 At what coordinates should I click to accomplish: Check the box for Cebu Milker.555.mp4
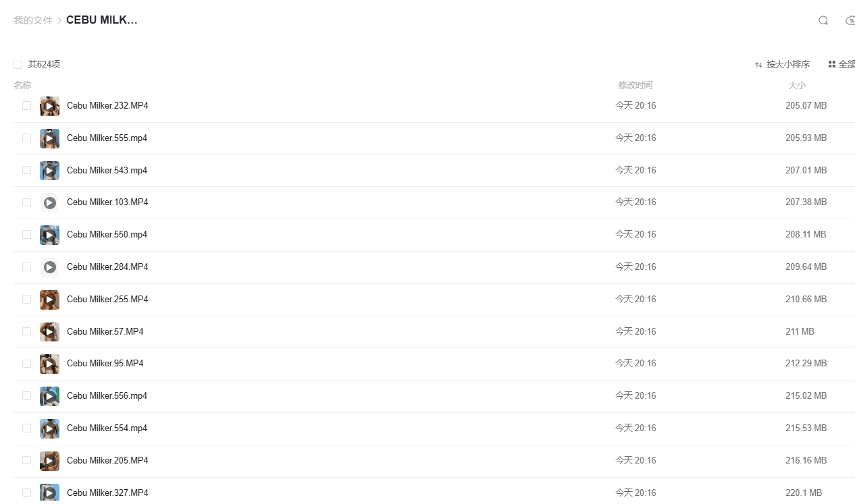[26, 138]
